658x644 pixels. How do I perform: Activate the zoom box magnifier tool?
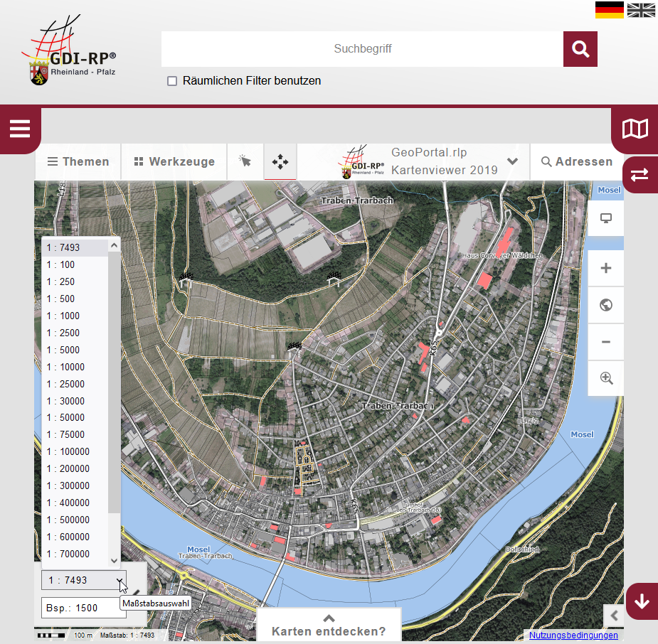(x=605, y=378)
